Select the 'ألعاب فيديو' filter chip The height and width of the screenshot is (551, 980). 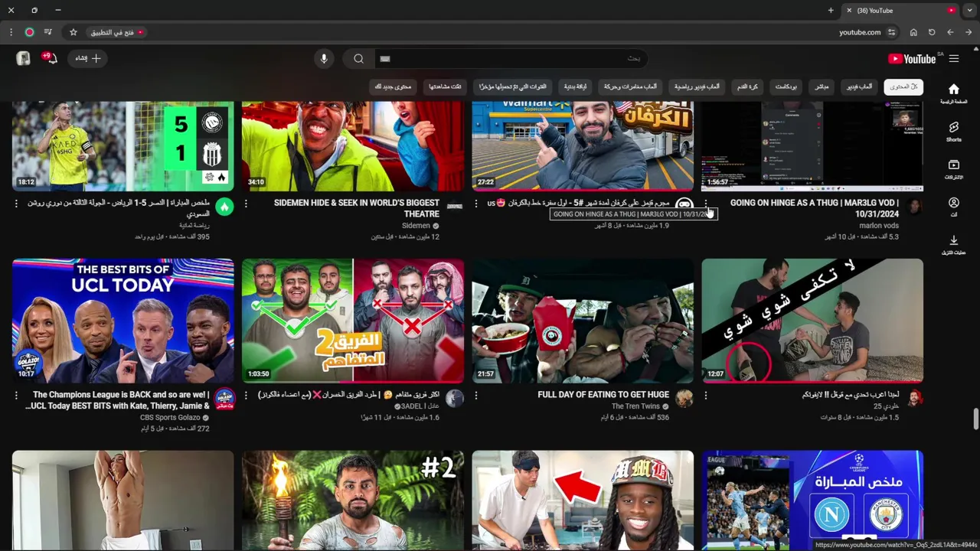(x=859, y=86)
